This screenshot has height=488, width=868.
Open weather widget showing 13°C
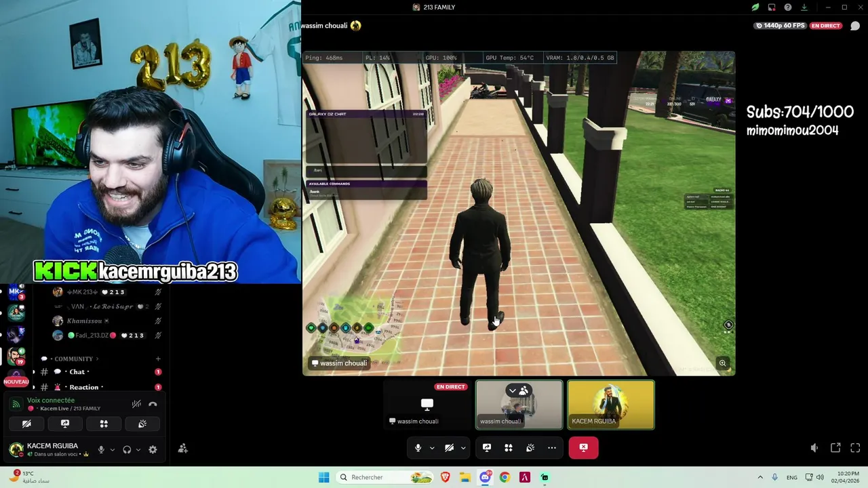coord(28,477)
